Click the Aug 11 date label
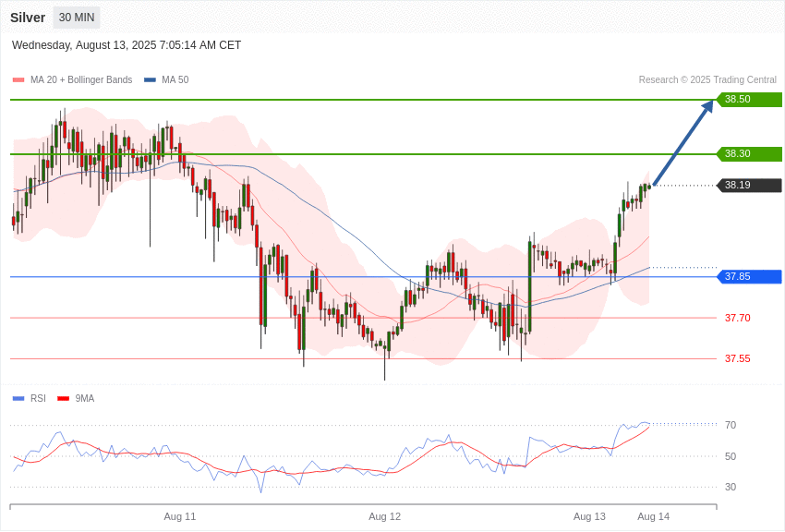Viewport: 785px width, 532px height. tap(180, 516)
